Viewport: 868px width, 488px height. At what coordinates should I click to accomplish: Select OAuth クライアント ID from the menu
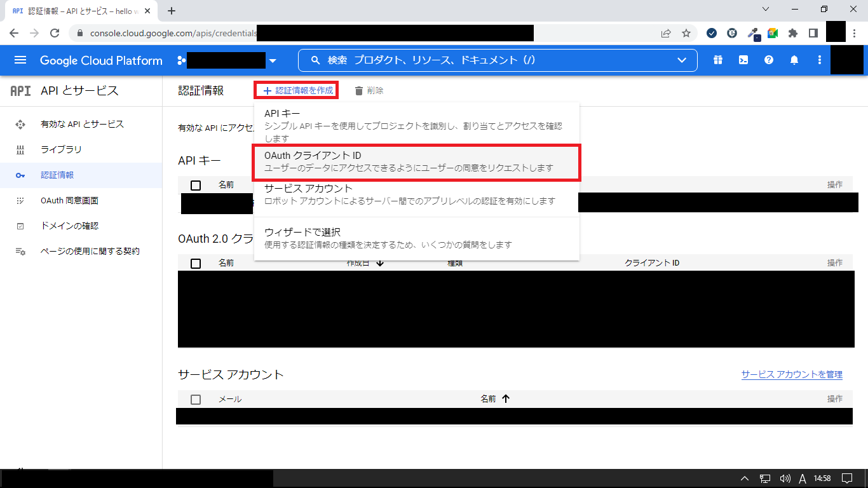click(x=416, y=162)
